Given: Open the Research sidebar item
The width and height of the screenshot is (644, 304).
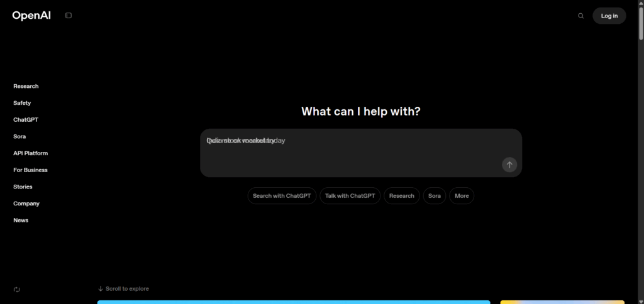Looking at the screenshot, I should click(26, 86).
